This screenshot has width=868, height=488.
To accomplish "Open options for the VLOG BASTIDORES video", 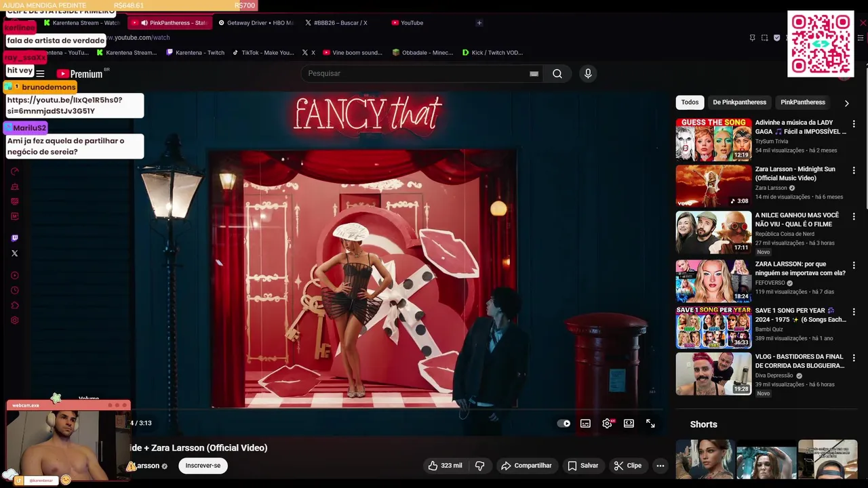I will pyautogui.click(x=854, y=358).
